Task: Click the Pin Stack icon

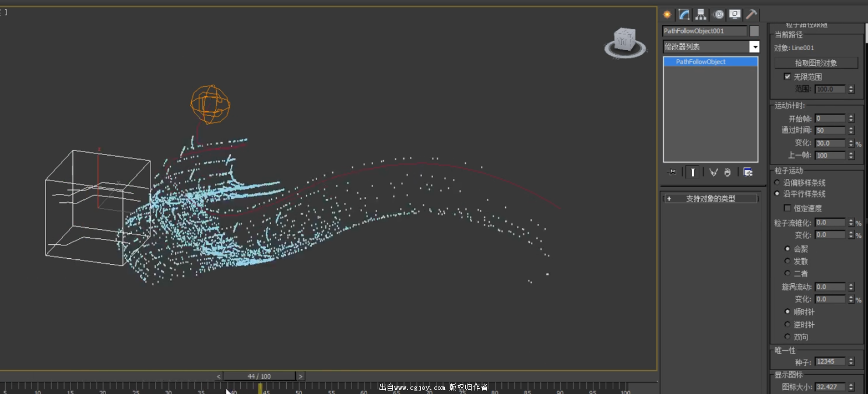Action: point(672,172)
